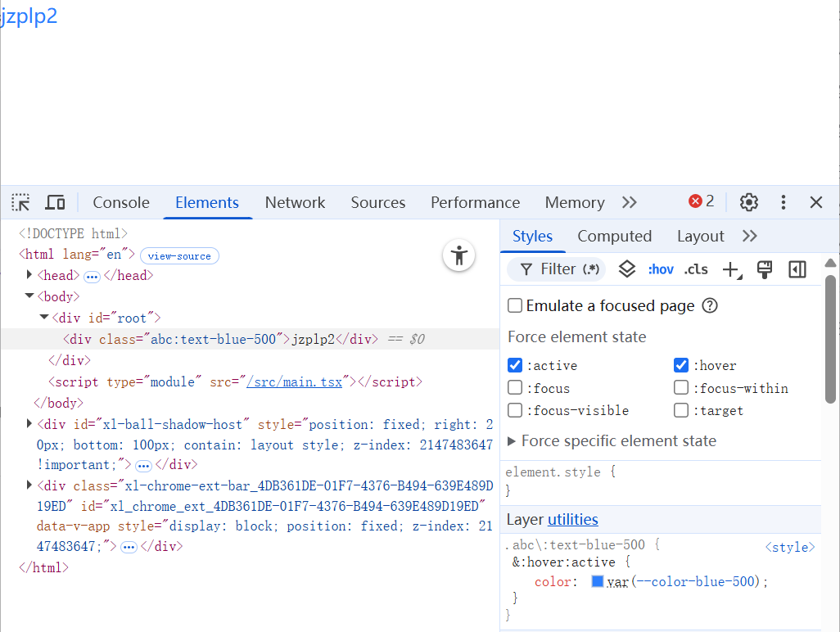Switch to the Layout pane tab
Screen dimensions: 840x632
pos(701,237)
